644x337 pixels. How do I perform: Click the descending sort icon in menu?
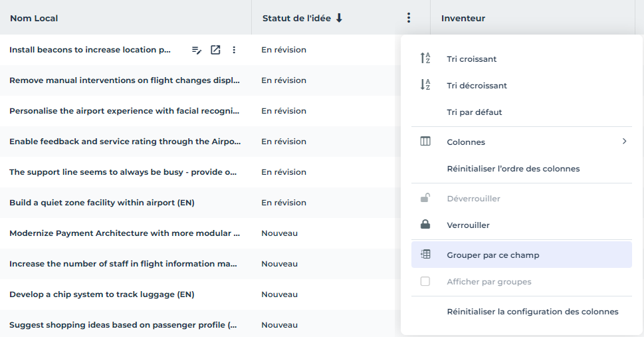tap(425, 85)
